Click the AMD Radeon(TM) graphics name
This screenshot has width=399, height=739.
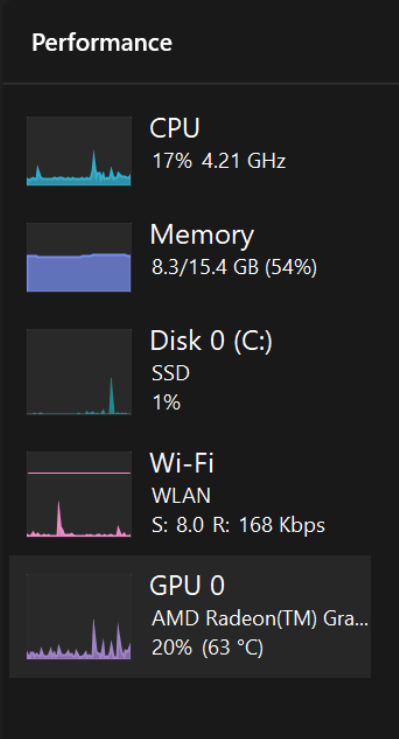(260, 618)
